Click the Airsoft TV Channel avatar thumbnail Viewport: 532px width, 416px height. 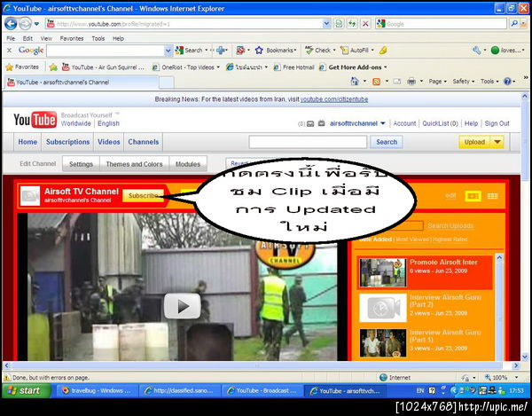click(x=30, y=196)
